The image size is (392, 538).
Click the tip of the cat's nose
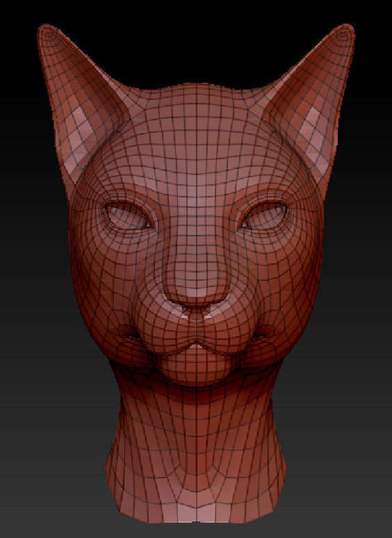pos(197,292)
